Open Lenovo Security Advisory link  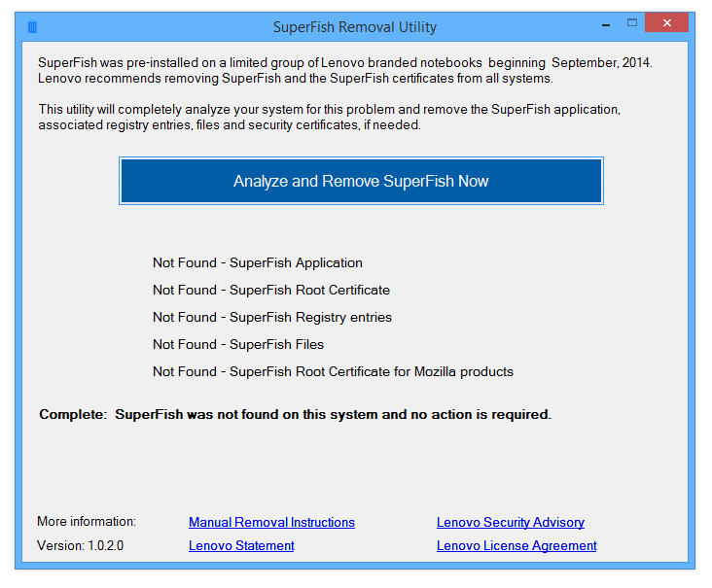pos(511,523)
